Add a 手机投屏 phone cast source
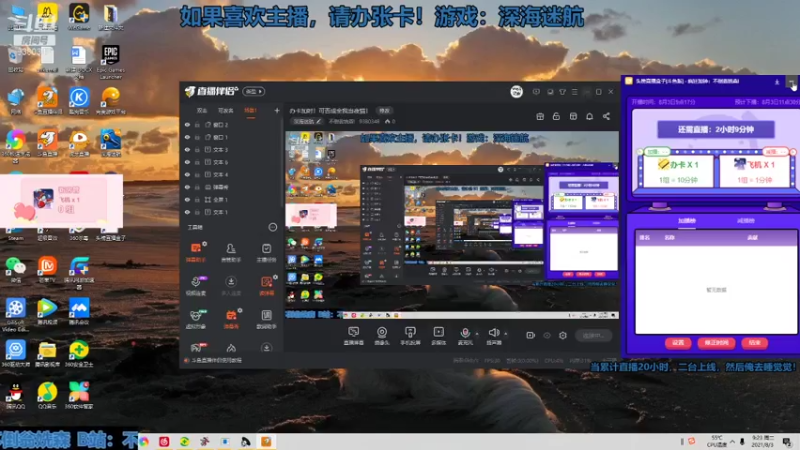The width and height of the screenshot is (800, 450). [x=410, y=336]
